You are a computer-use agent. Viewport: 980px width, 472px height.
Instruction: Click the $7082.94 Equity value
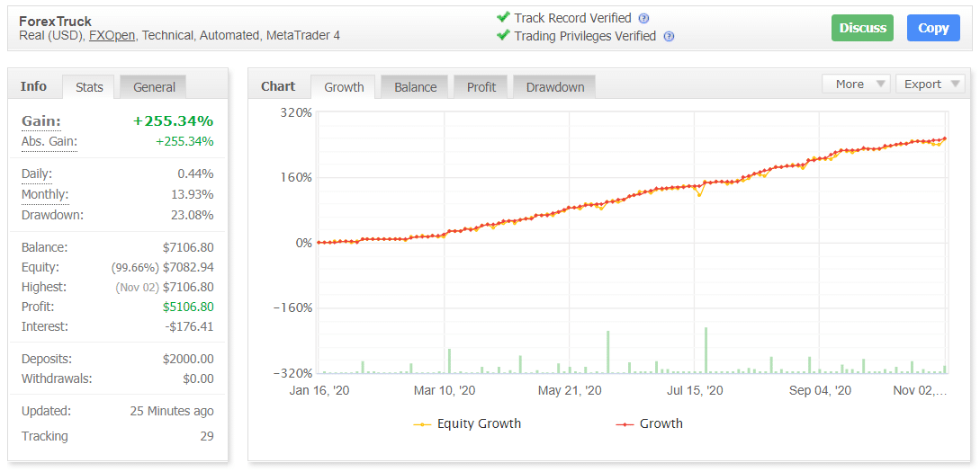(x=188, y=267)
